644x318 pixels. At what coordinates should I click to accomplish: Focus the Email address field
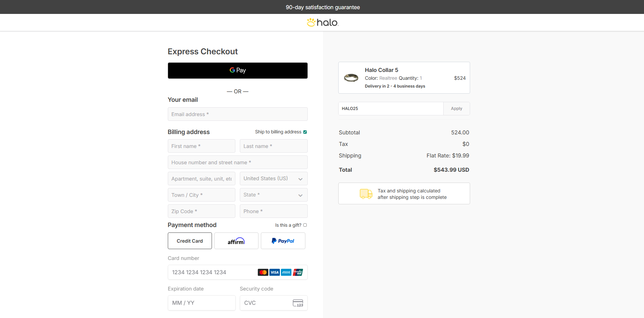(238, 114)
